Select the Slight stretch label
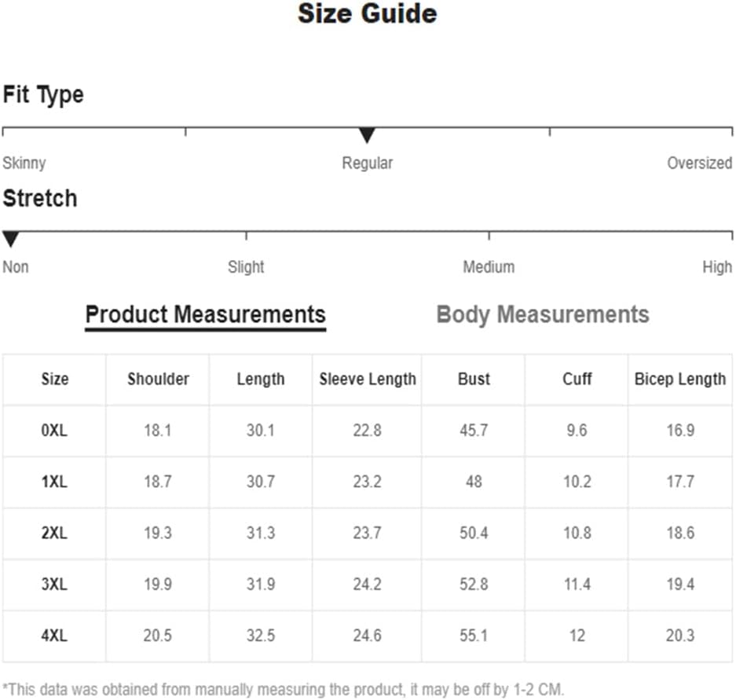 point(246,266)
